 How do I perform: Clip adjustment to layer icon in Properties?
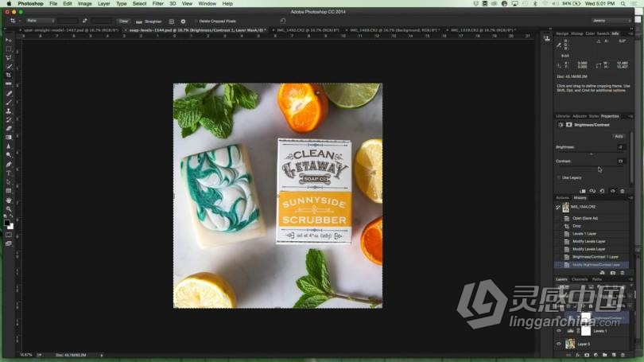point(583,191)
